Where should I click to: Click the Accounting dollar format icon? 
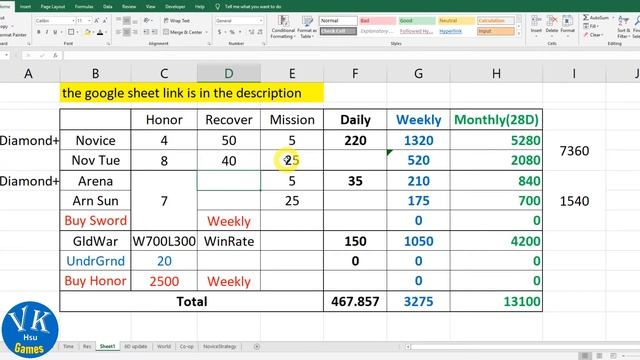click(220, 32)
